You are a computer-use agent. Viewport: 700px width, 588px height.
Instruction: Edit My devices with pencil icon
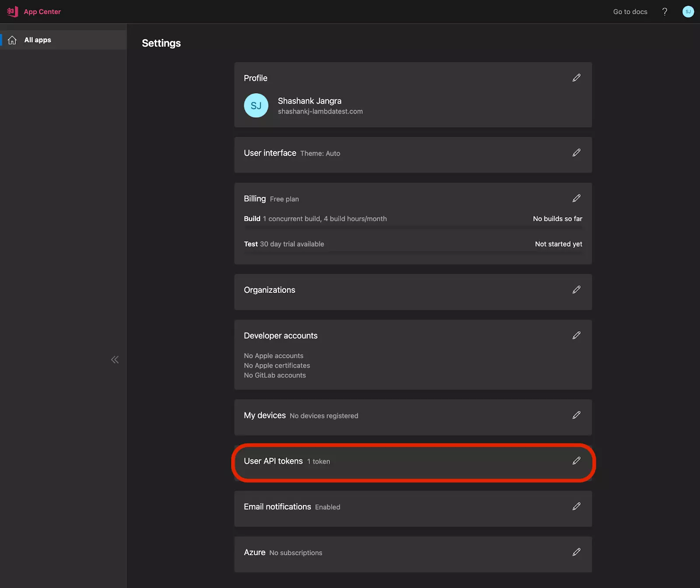coord(576,415)
